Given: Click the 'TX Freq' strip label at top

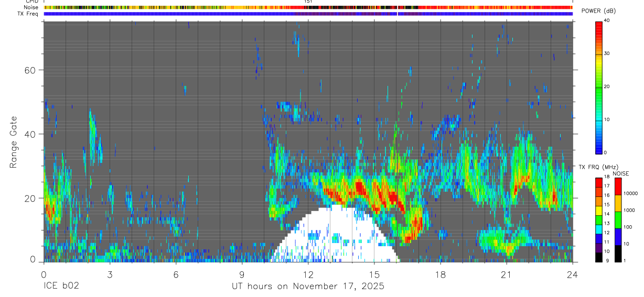Looking at the screenshot, I should pyautogui.click(x=28, y=14).
